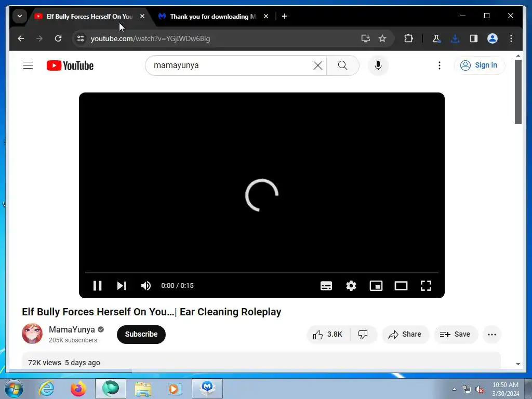Enter full screen mode
The image size is (532, 399).
click(426, 286)
